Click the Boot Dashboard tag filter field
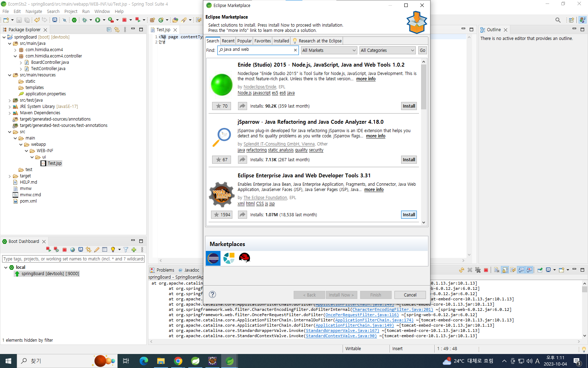Image resolution: width=588 pixels, height=368 pixels. tap(73, 259)
